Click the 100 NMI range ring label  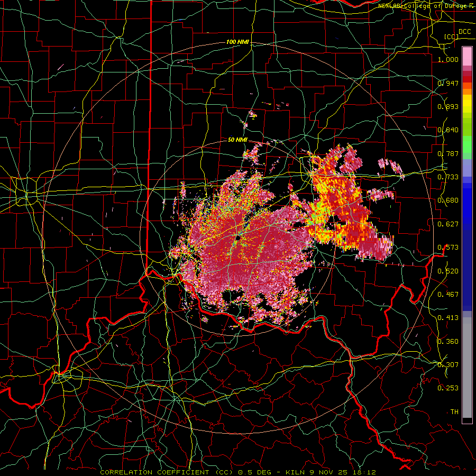click(x=237, y=42)
